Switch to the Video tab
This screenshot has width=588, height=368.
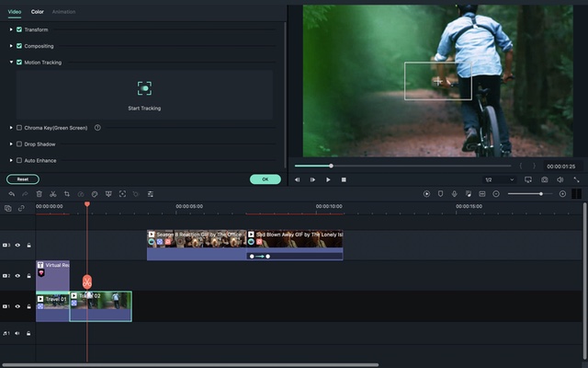pos(15,12)
